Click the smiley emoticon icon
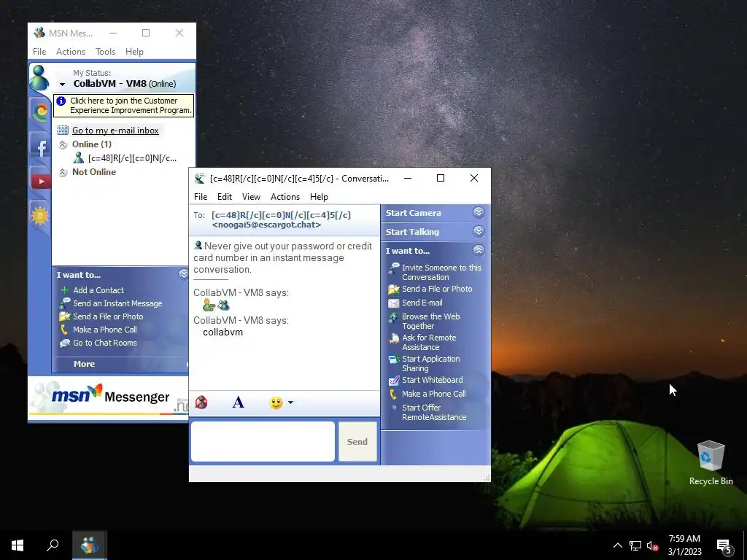 276,402
